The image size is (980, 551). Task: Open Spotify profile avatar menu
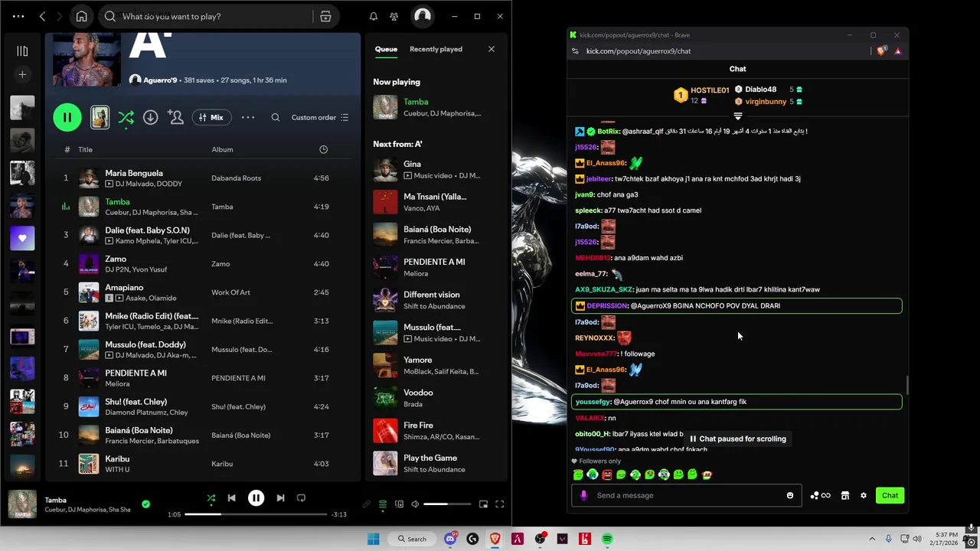click(x=423, y=16)
